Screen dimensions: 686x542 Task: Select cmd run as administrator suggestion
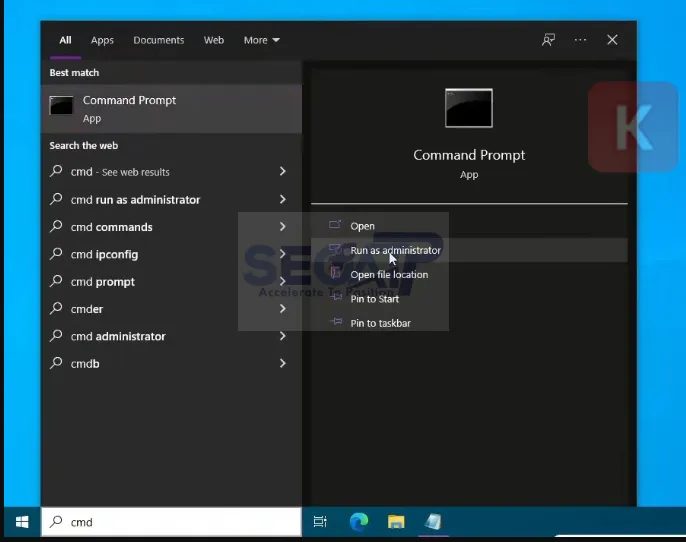tap(172, 199)
